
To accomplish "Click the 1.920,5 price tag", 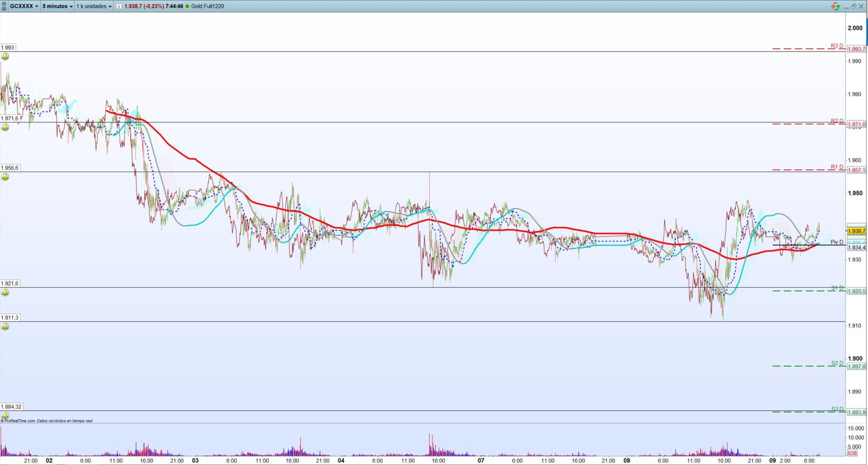I will point(856,291).
